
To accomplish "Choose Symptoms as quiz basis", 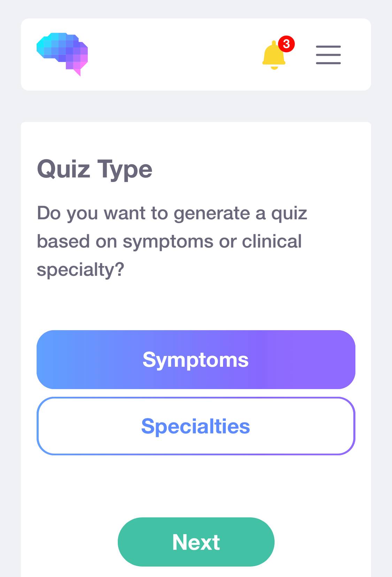I will 196,359.
